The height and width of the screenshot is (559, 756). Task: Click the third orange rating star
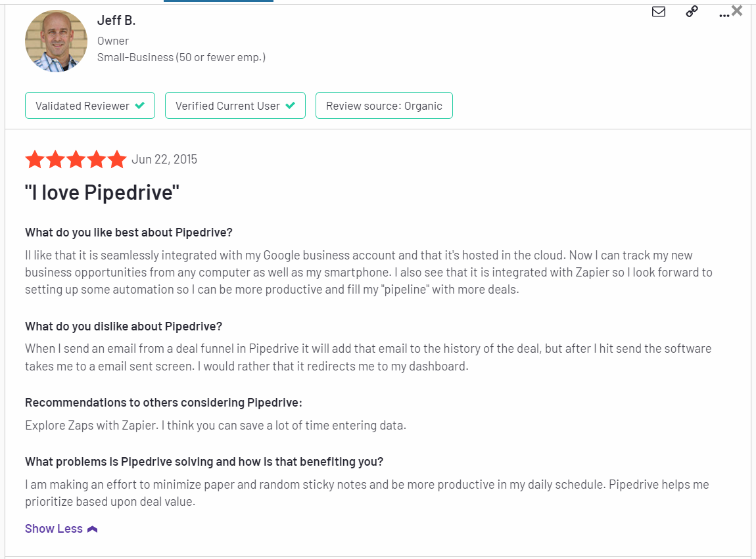click(x=76, y=159)
